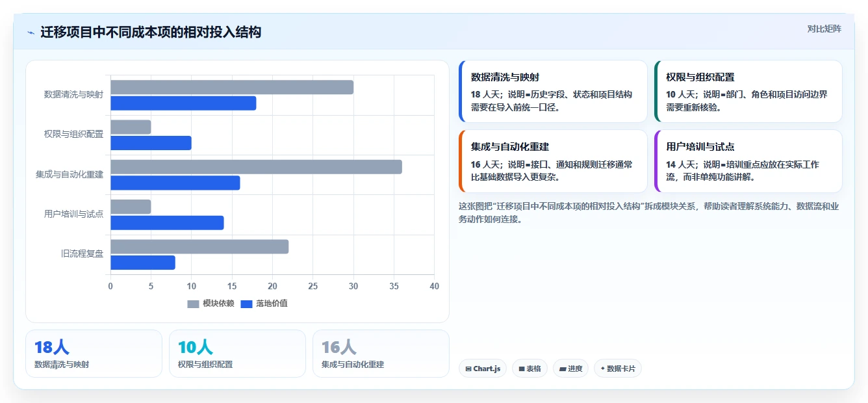Click the 旧流程复盘 y-axis label
The width and height of the screenshot is (868, 403).
[82, 253]
